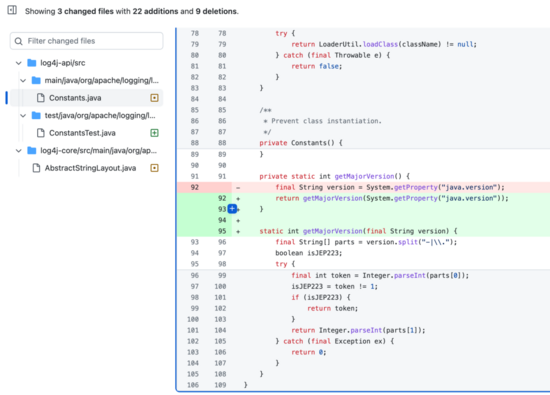Select the log4j-core/src/main/java folder icon
Screen dimensions: 550x395
coord(32,150)
